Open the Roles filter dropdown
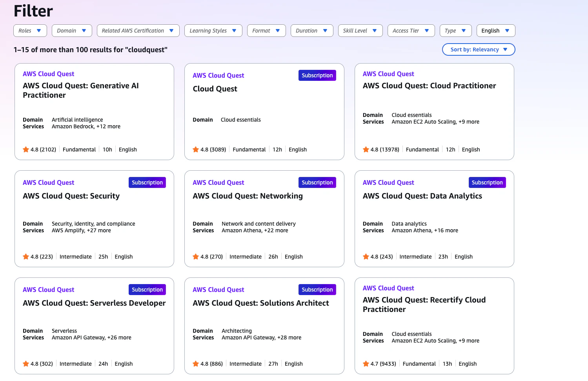This screenshot has height=381, width=588. point(30,31)
